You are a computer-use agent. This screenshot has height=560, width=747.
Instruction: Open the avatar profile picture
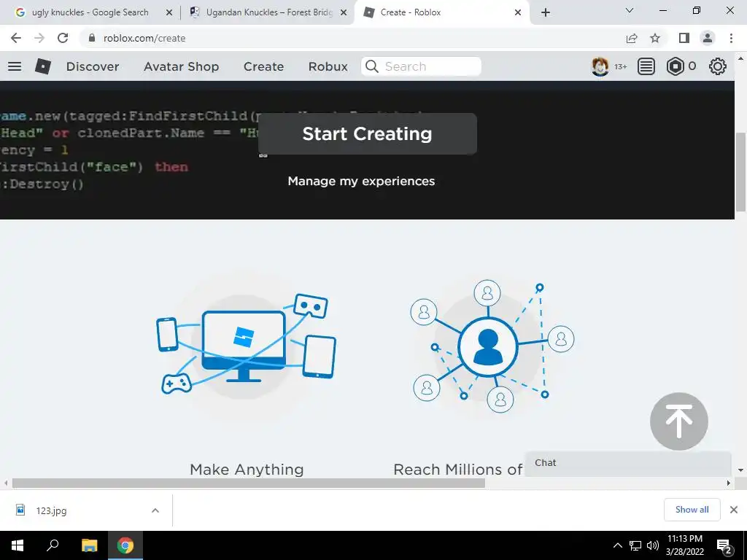click(x=600, y=66)
